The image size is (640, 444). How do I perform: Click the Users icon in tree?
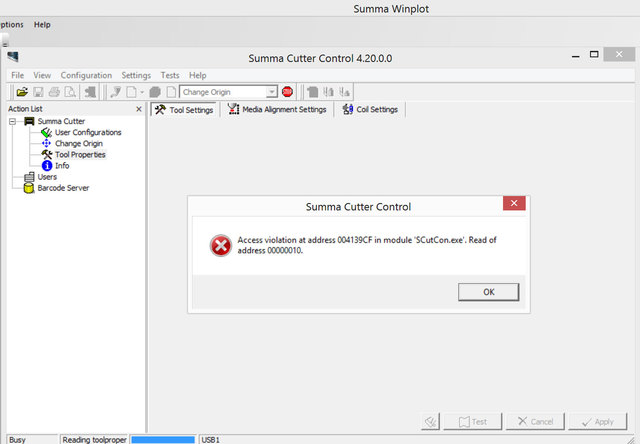(x=29, y=177)
